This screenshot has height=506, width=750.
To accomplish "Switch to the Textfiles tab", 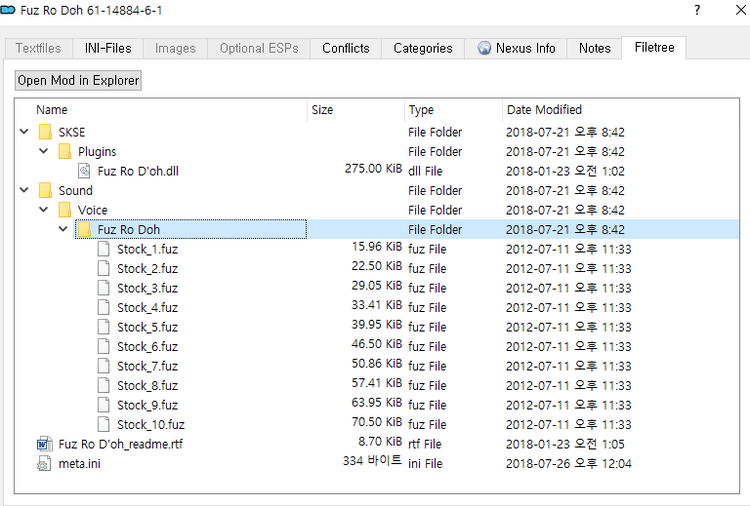I will [38, 48].
